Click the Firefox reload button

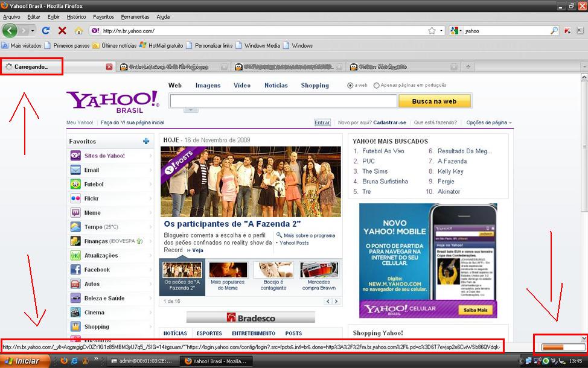[46, 31]
